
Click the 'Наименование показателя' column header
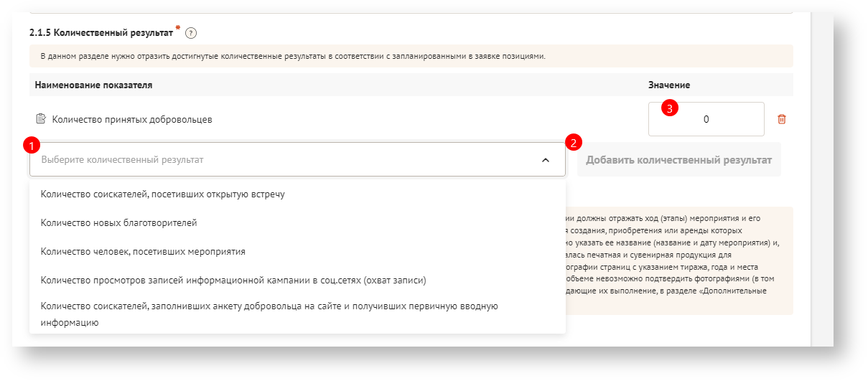93,85
